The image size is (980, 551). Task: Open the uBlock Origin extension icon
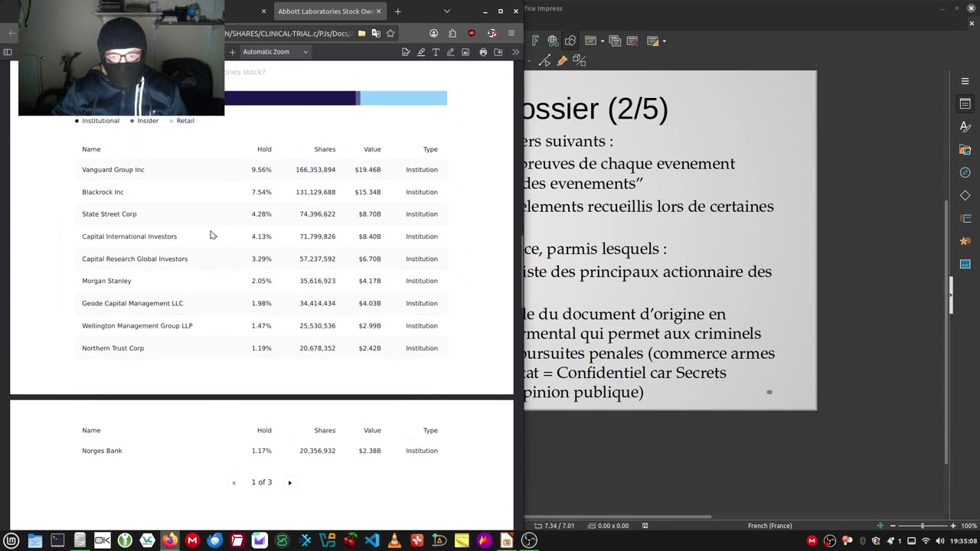(472, 34)
